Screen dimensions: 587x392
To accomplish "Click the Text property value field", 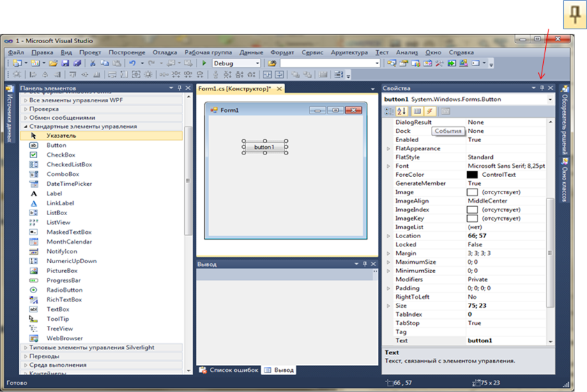I will pos(505,340).
